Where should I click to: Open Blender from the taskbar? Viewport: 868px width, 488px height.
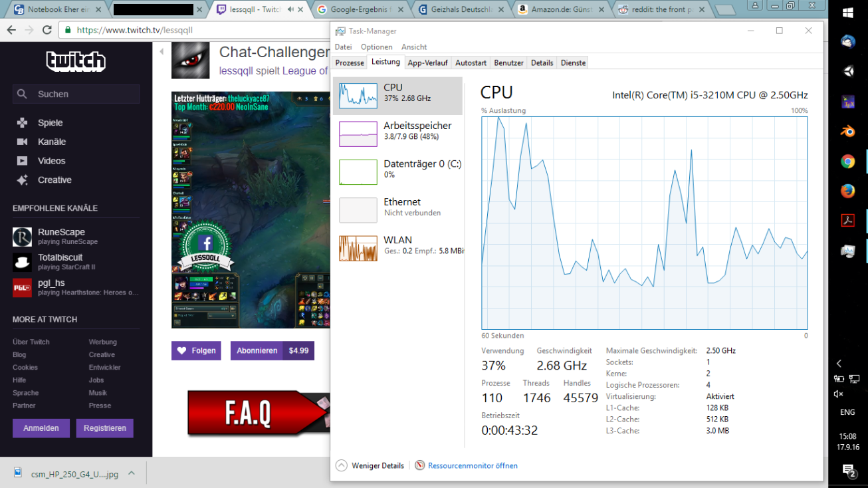coord(847,132)
